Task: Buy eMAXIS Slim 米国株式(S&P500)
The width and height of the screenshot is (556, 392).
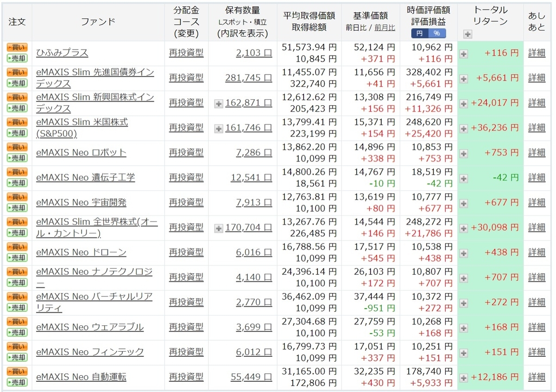Action: click(17, 123)
